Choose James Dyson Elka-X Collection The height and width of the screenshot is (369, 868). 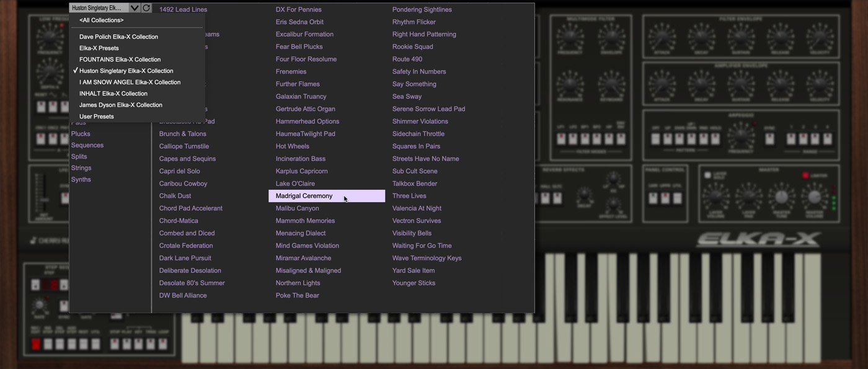point(120,105)
